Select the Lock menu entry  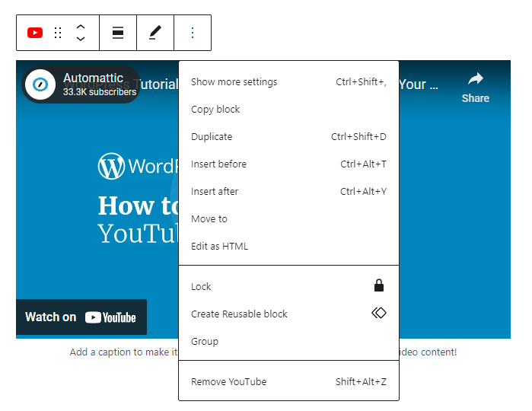[x=288, y=286]
